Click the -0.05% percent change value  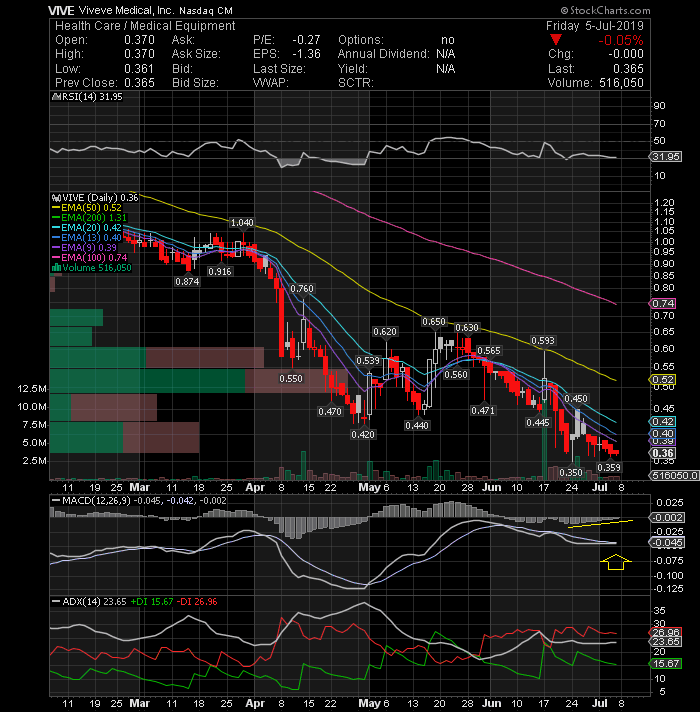(620, 40)
